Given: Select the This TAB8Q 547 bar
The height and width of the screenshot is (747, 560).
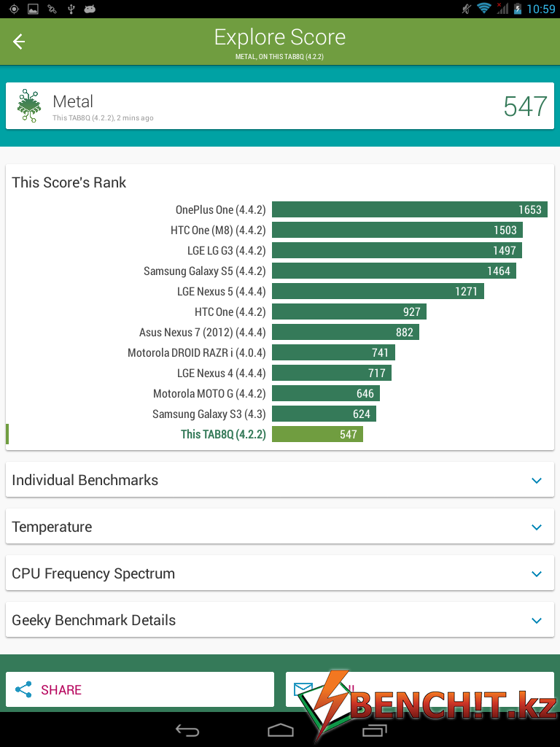Looking at the screenshot, I should (x=317, y=435).
